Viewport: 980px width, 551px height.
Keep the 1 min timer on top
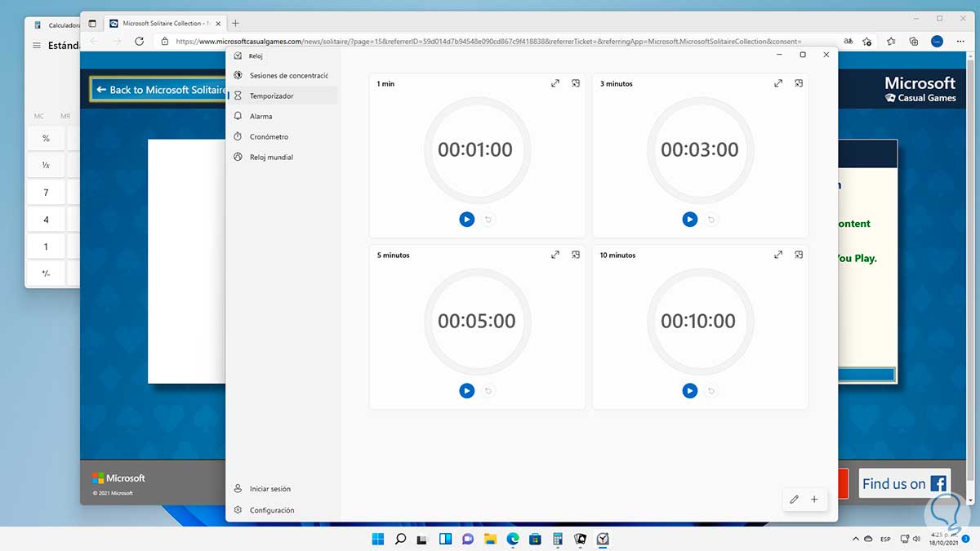[x=576, y=83]
